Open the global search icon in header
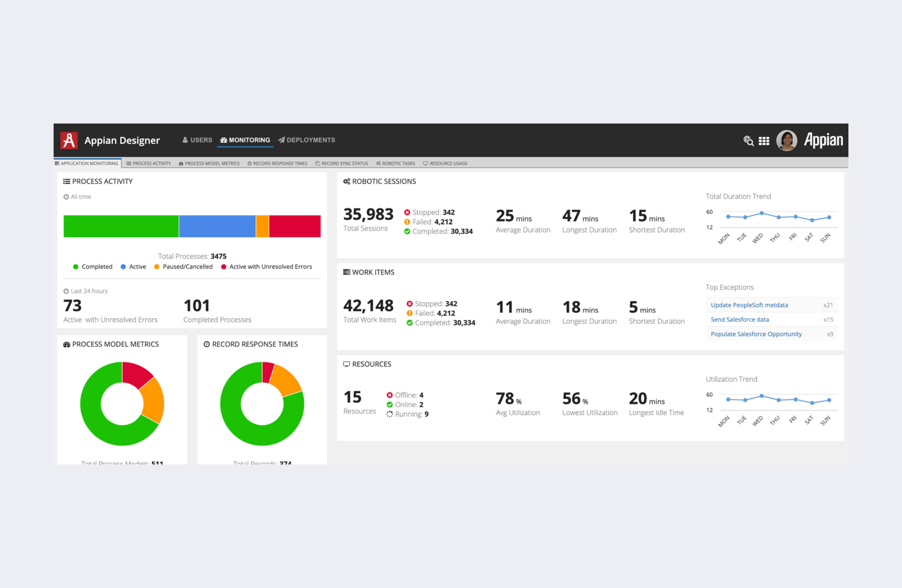Image resolution: width=902 pixels, height=588 pixels. pos(748,141)
